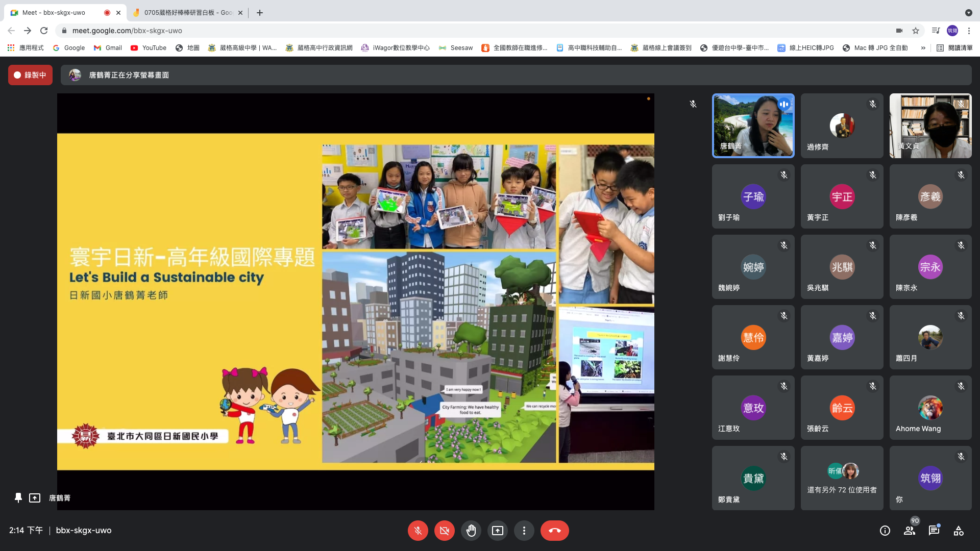Open more options three-dot menu

pos(524,531)
